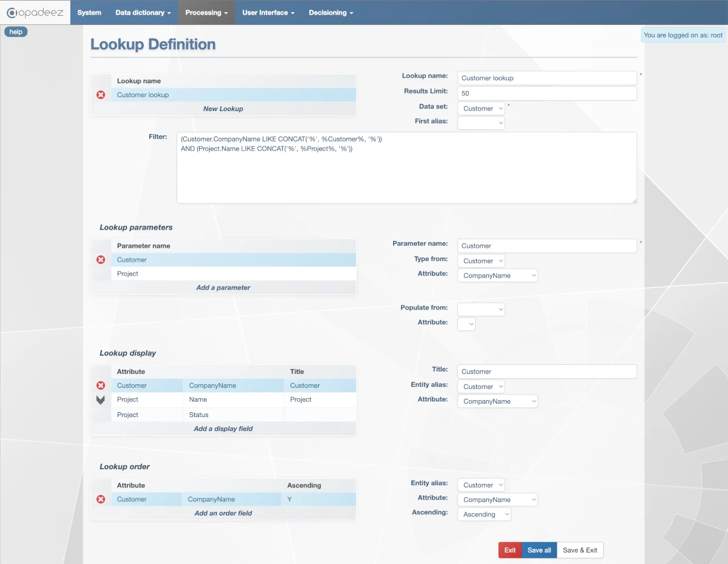The image size is (728, 564).
Task: Remove the Customer order field via red X
Action: [x=101, y=499]
